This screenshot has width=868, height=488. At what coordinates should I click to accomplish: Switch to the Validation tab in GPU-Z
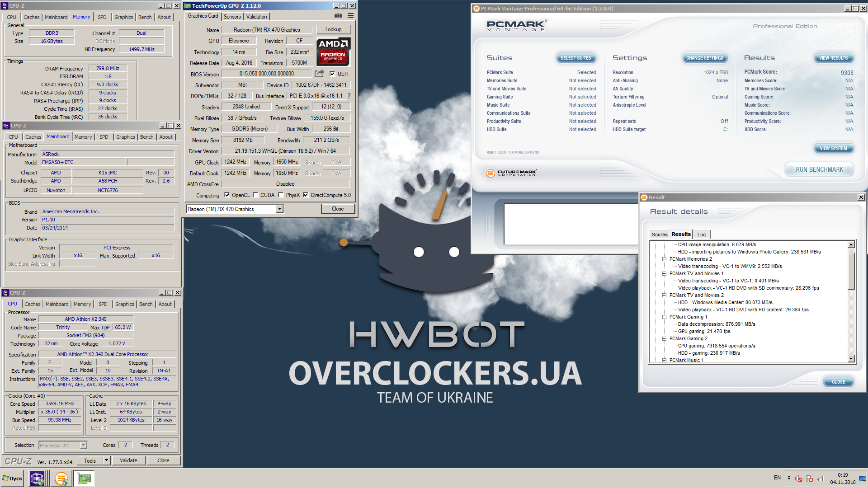coord(256,17)
